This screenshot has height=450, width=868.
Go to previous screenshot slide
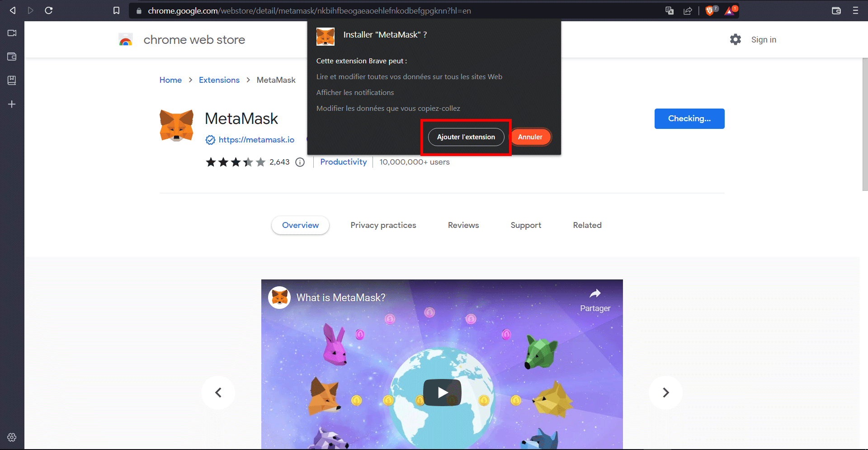click(x=218, y=393)
